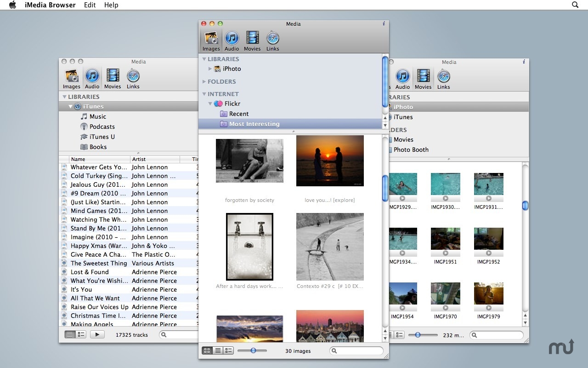Open the Edit menu
Viewport: 588px width, 368px height.
90,5
